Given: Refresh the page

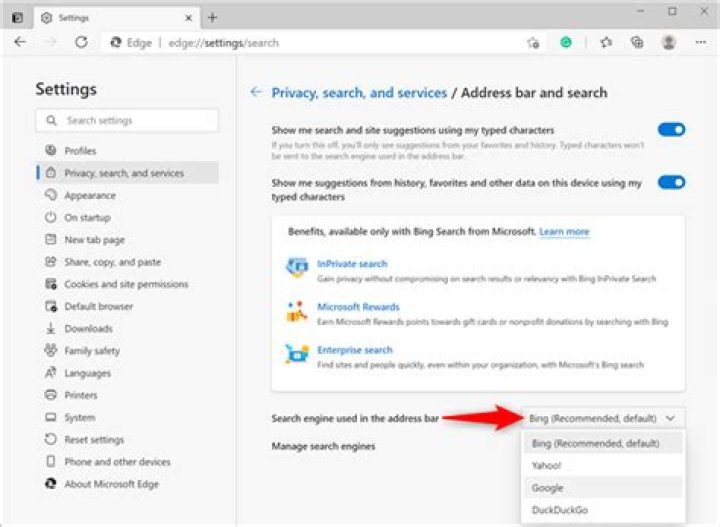Looking at the screenshot, I should (x=81, y=42).
